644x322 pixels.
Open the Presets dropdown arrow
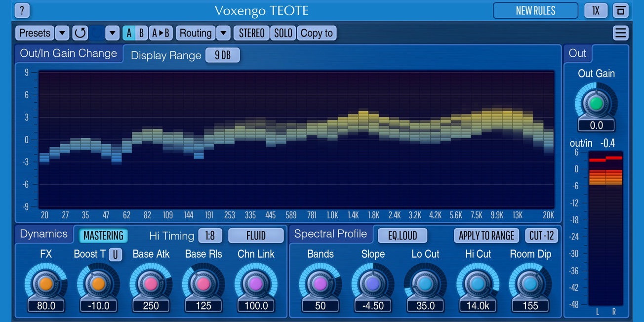tap(62, 33)
